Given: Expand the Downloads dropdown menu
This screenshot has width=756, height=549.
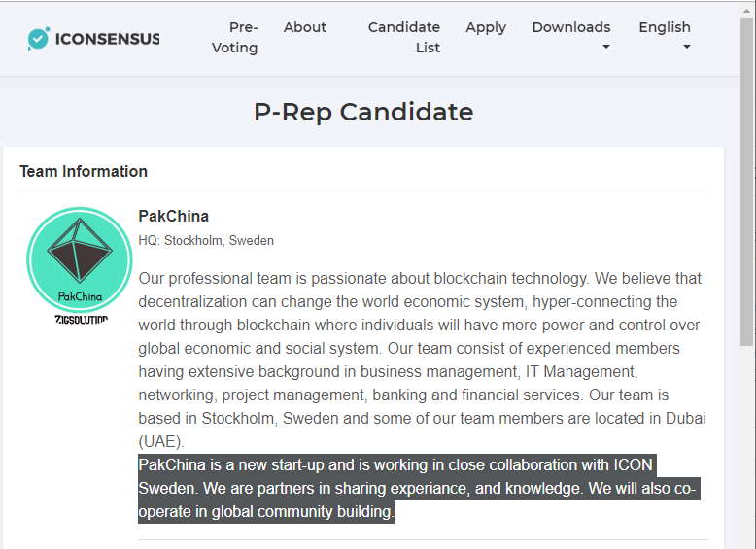Looking at the screenshot, I should [x=571, y=27].
